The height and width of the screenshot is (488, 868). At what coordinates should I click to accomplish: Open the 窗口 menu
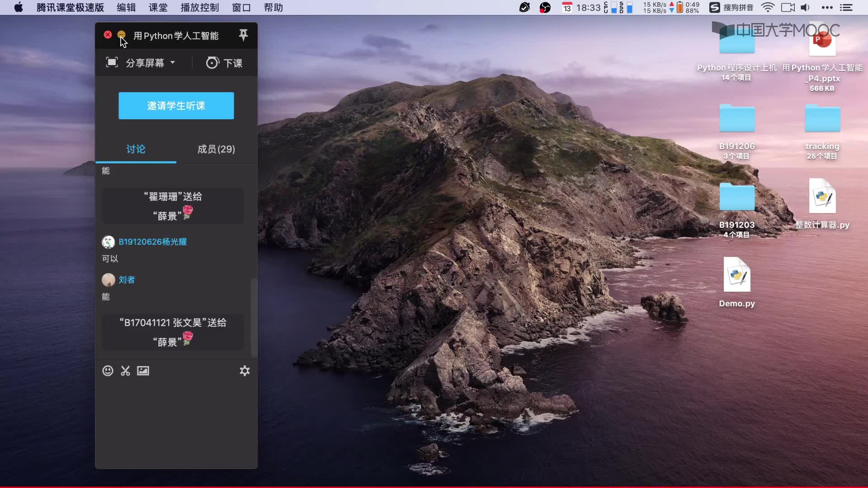[x=241, y=8]
